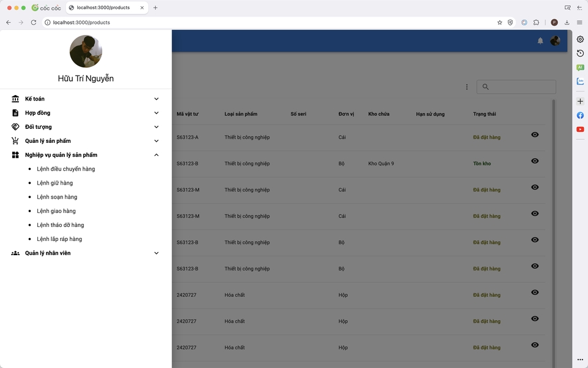
Task: Select Lệnh giao hàng
Action: pyautogui.click(x=56, y=211)
